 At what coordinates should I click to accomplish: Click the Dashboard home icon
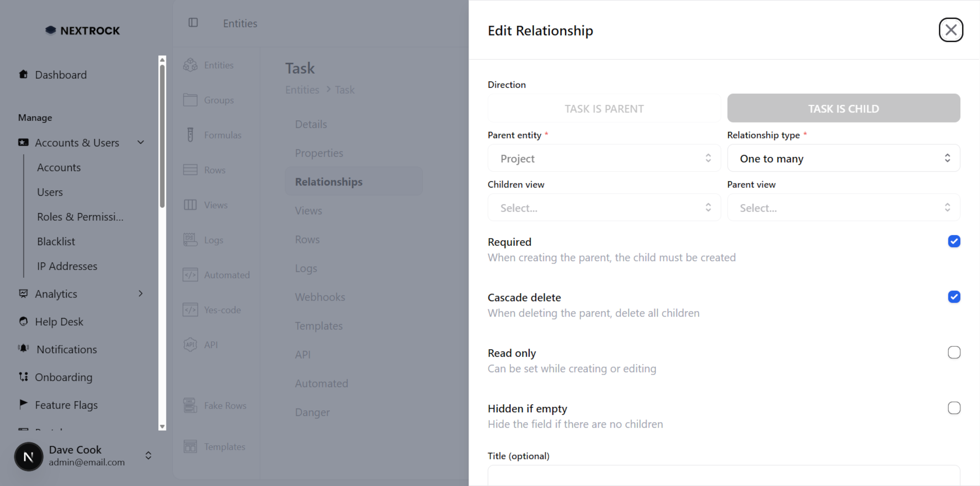tap(23, 74)
